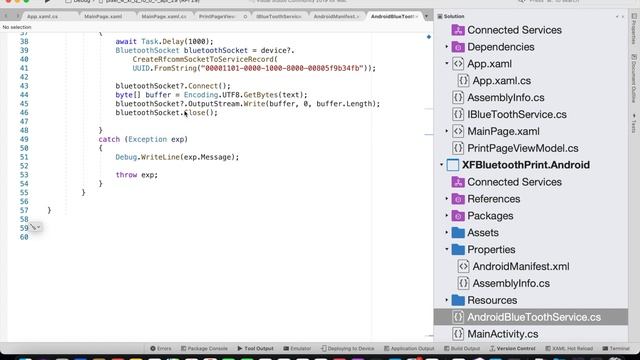
Task: Click the PrintPageViewModel.cs file icon
Action: (458, 148)
